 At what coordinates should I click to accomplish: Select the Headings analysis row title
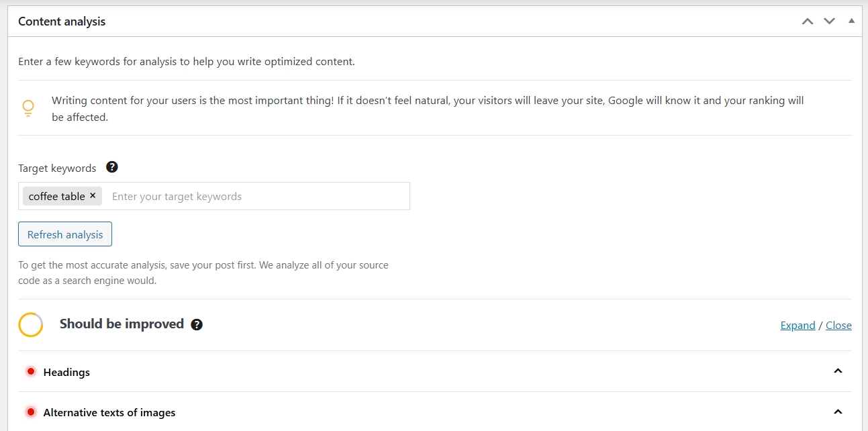click(66, 372)
